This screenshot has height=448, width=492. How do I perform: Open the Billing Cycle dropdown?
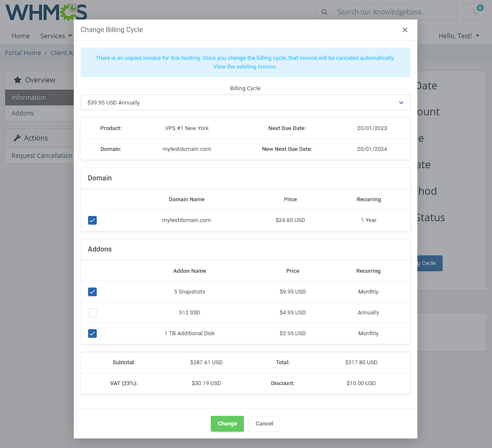pyautogui.click(x=245, y=103)
